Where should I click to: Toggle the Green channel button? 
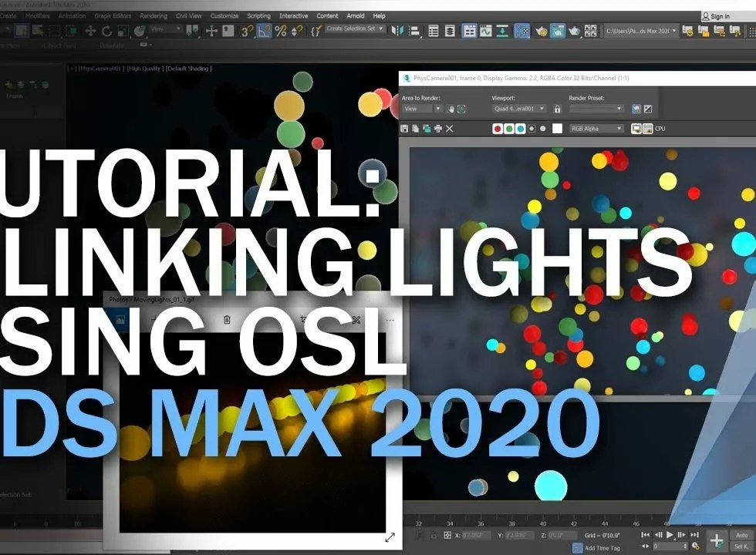(x=509, y=129)
